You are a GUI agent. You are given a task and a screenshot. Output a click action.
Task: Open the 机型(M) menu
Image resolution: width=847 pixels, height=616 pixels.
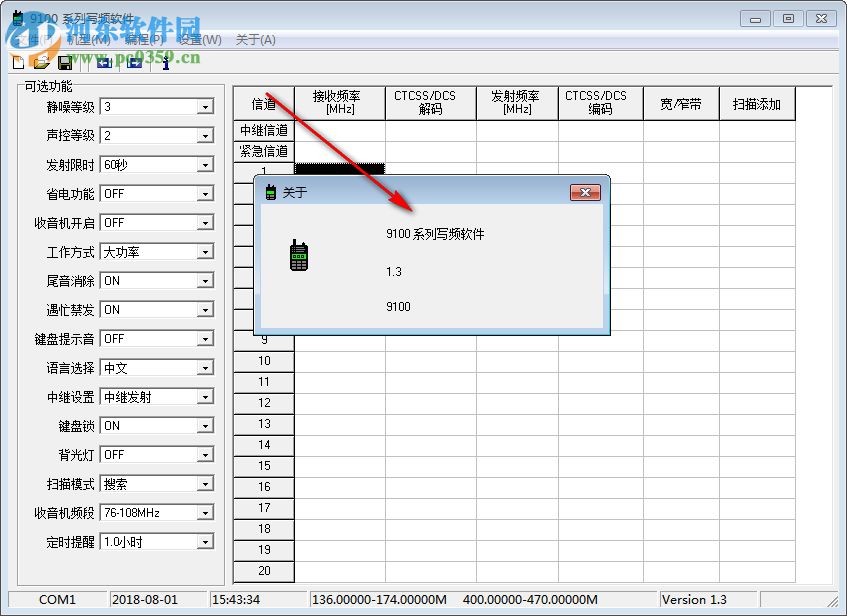[x=88, y=39]
